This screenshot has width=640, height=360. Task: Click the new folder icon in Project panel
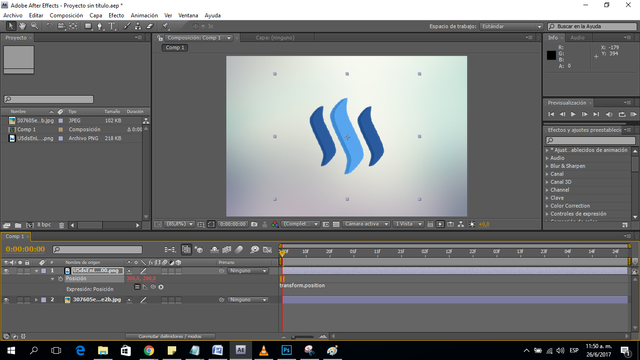click(x=18, y=225)
